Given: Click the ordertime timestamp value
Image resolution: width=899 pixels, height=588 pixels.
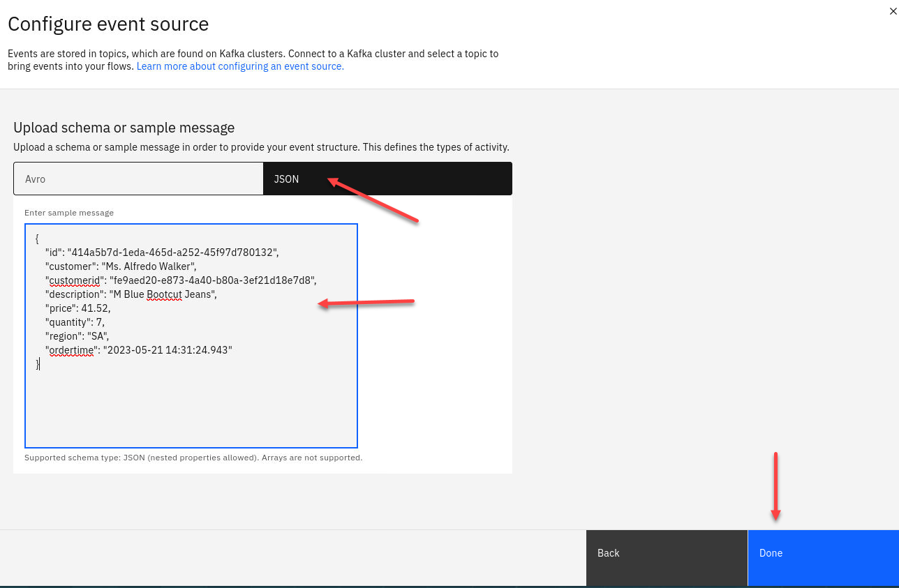Looking at the screenshot, I should [x=168, y=350].
